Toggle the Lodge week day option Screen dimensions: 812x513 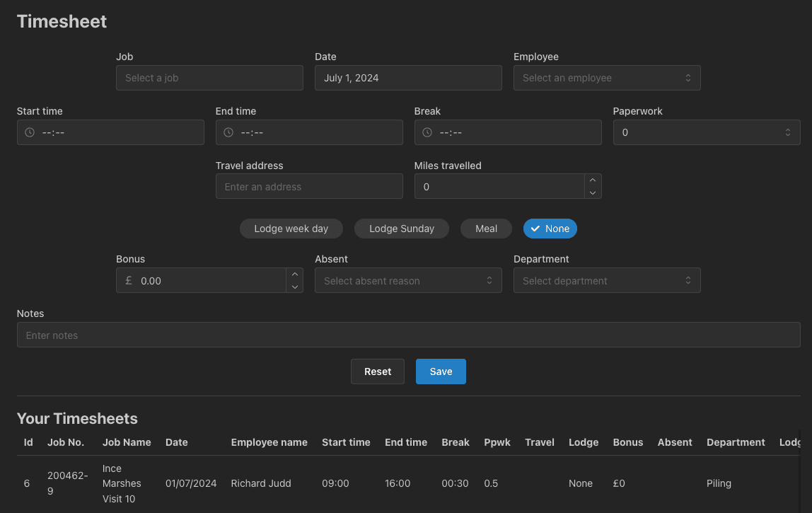(x=291, y=229)
